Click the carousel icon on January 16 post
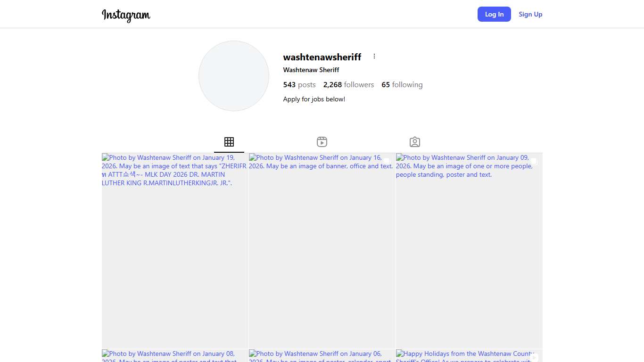 387,161
